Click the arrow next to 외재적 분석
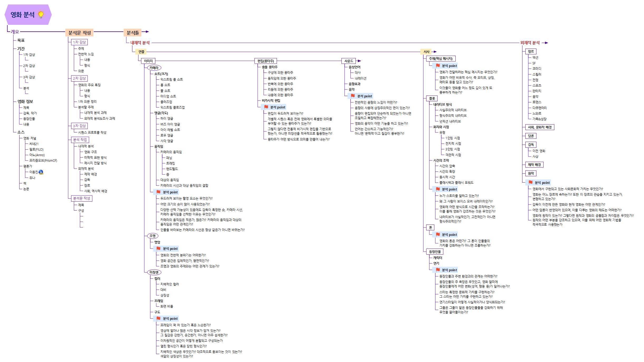The height and width of the screenshot is (362, 644). tap(546, 43)
